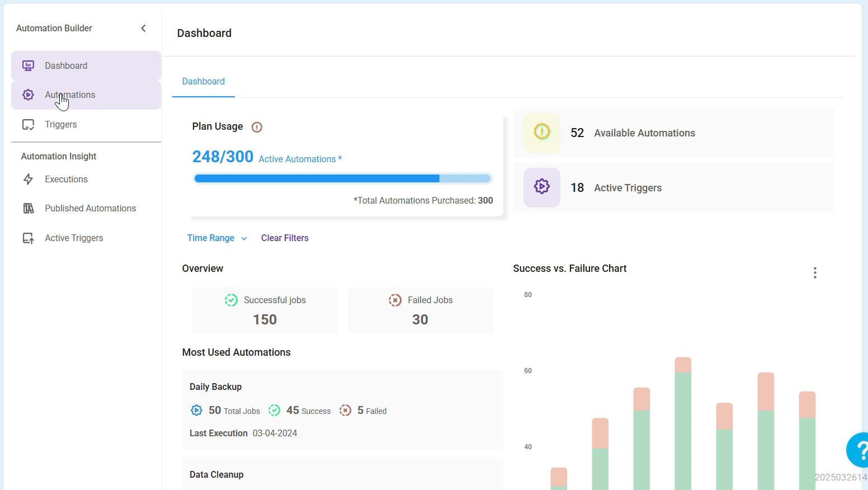
Task: Click the Automations gear icon in sidebar
Action: point(28,95)
